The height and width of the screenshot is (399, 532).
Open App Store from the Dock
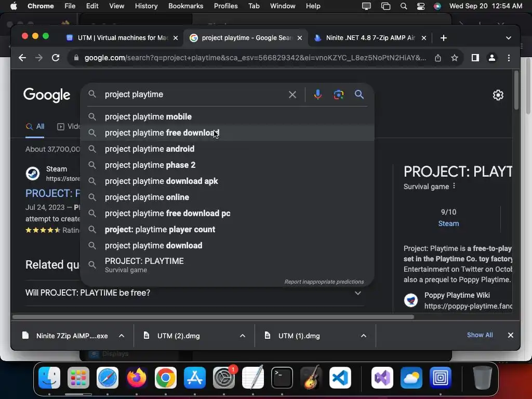(x=195, y=377)
